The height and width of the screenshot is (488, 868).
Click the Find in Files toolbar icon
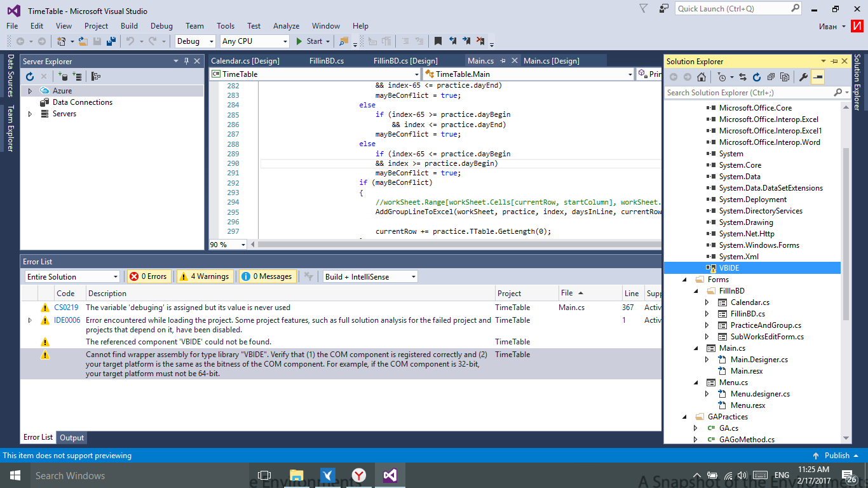coord(344,41)
